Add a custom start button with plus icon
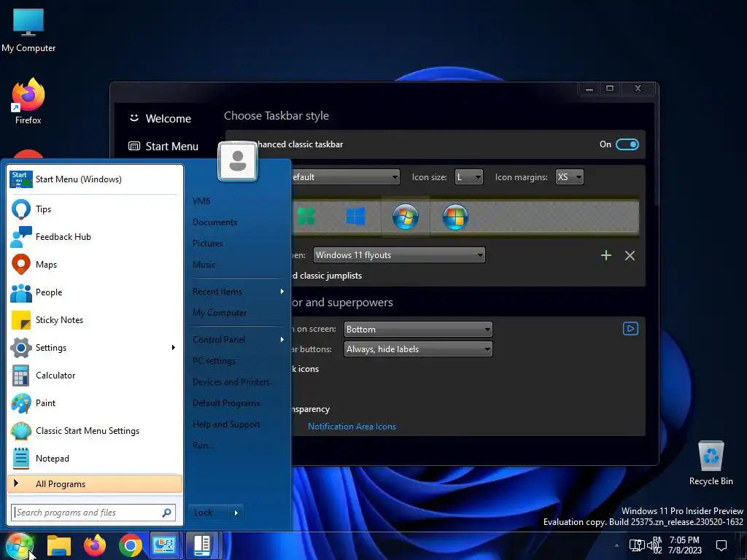Viewport: 747px width, 560px height. pyautogui.click(x=606, y=255)
